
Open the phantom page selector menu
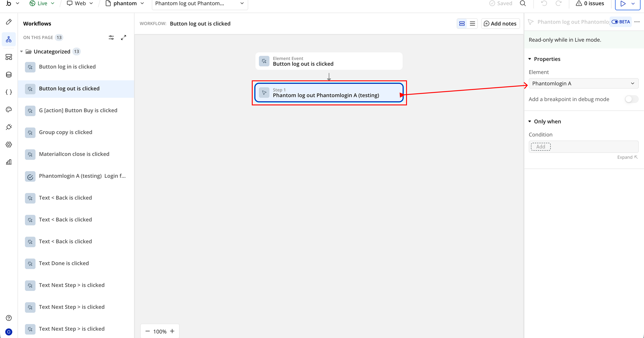click(125, 4)
